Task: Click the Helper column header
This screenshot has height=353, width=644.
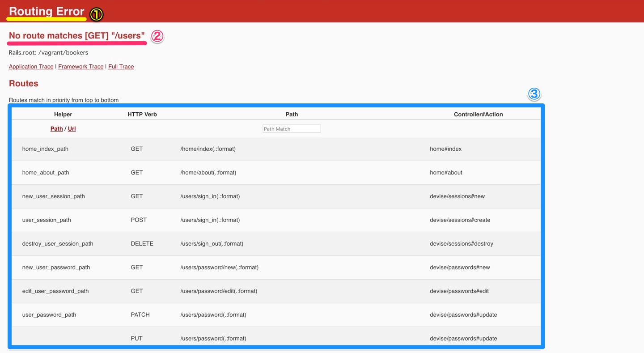Action: pos(63,114)
